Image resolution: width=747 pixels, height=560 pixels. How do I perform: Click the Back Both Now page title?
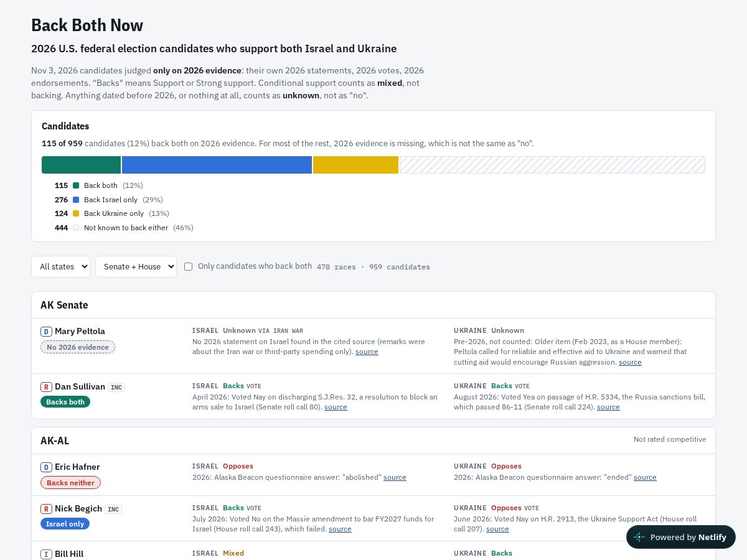click(87, 25)
